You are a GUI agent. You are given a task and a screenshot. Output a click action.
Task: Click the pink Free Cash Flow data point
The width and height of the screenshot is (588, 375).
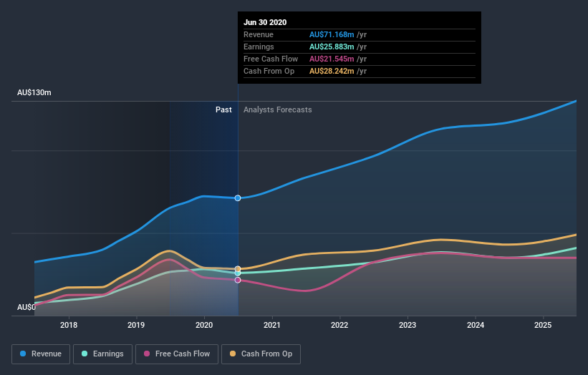(x=238, y=281)
